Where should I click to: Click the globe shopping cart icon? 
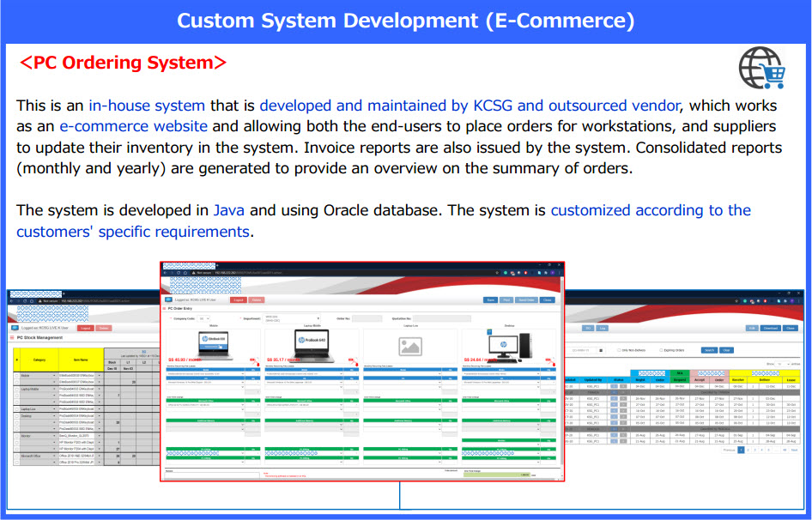coord(762,68)
